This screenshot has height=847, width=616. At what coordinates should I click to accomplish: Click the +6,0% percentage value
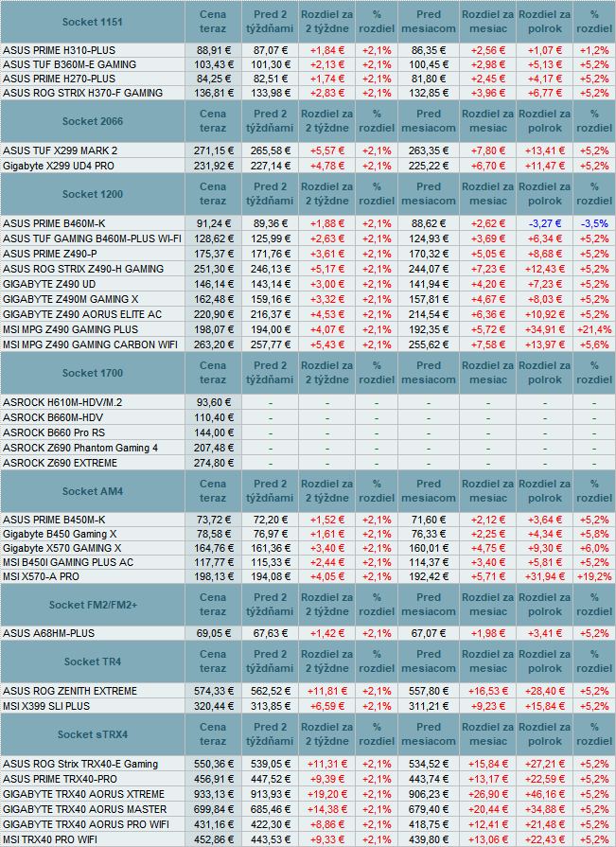[x=594, y=548]
